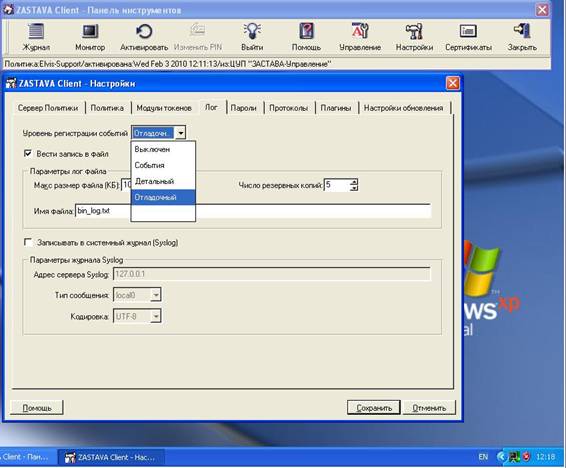Click the Сохранить button

[x=374, y=408]
